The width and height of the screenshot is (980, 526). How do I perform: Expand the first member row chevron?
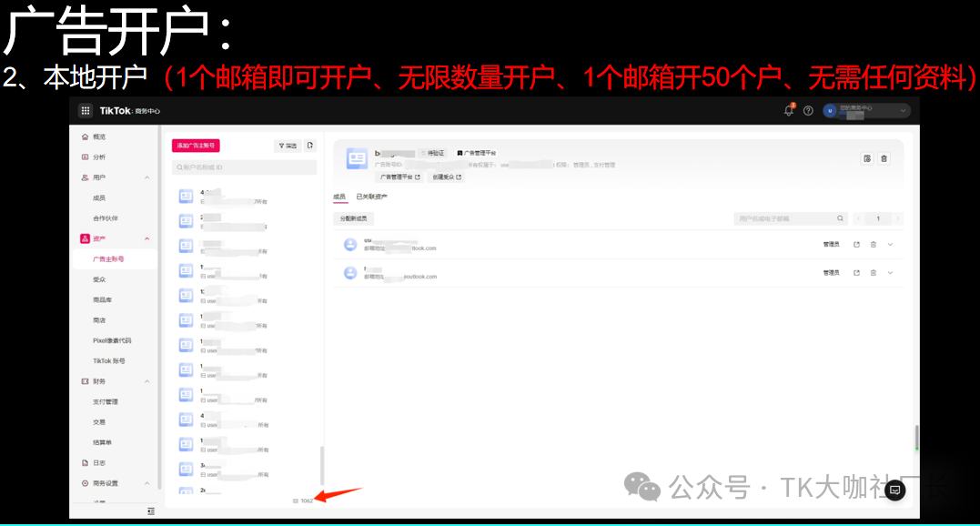(890, 245)
